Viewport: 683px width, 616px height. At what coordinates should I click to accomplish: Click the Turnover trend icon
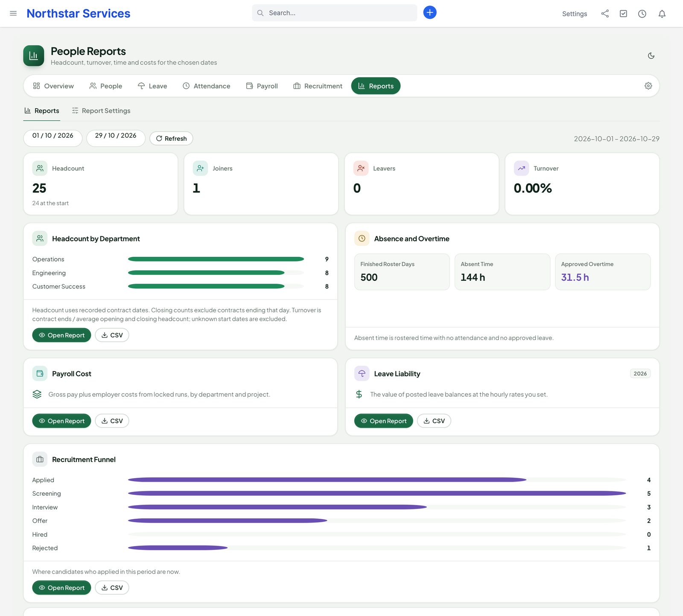(521, 168)
